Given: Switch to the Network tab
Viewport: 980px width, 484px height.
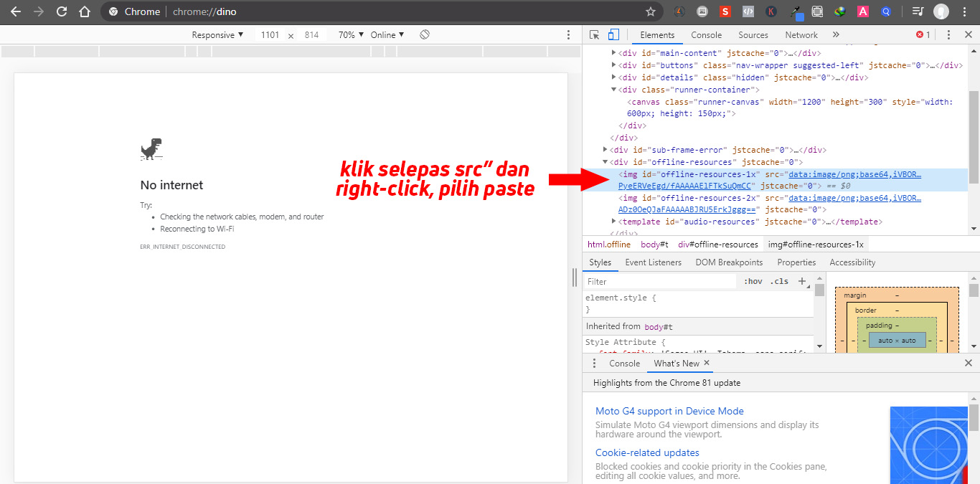Looking at the screenshot, I should click(x=801, y=34).
